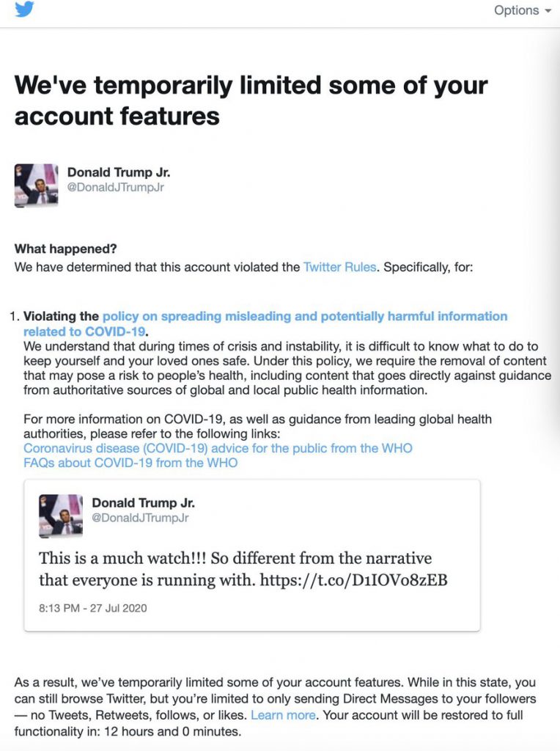560x751 pixels.
Task: Click the tweet timestamp 8:13 PM - 27 Jul 2020
Action: tap(93, 608)
